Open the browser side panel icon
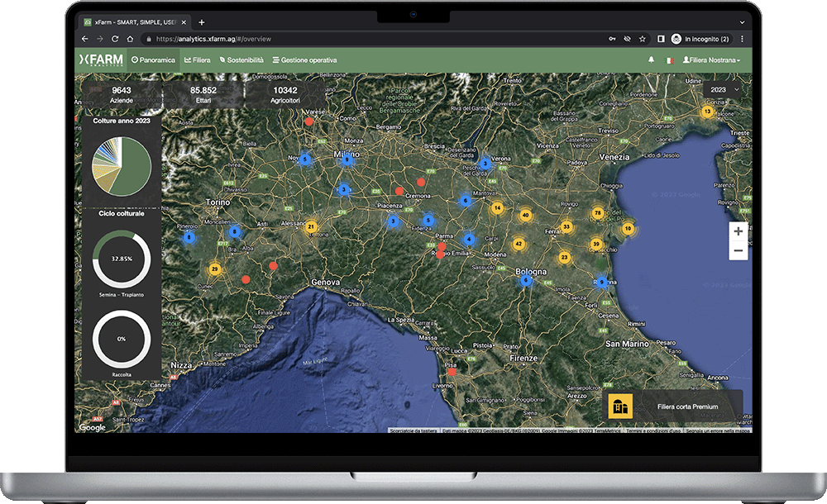 tap(660, 39)
